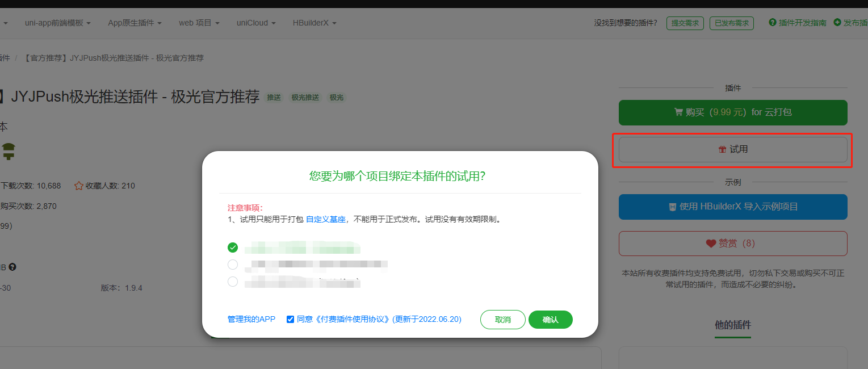
Task: Click the dialog title 您要为哪个项目绑定本插件的试用?
Action: coord(397,176)
